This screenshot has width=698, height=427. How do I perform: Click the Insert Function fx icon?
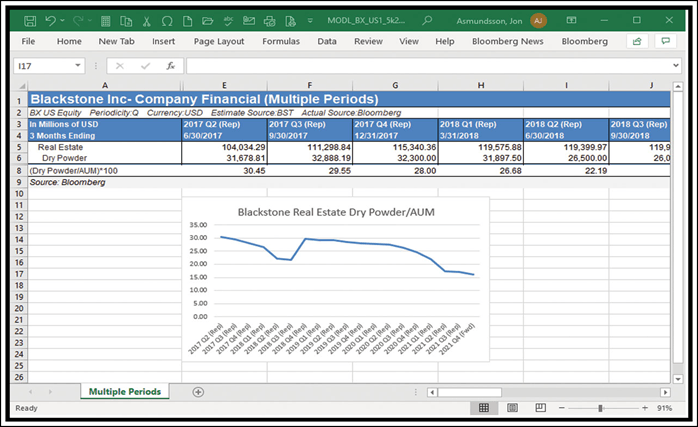[x=171, y=66]
